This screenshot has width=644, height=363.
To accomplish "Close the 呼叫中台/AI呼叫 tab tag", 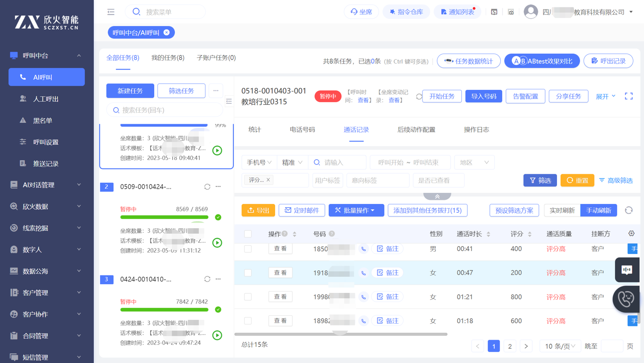I will [x=167, y=33].
